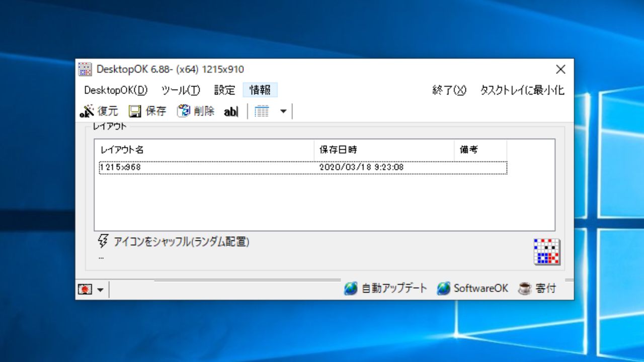
Task: Click the 自動アップデート link
Action: [x=394, y=289]
